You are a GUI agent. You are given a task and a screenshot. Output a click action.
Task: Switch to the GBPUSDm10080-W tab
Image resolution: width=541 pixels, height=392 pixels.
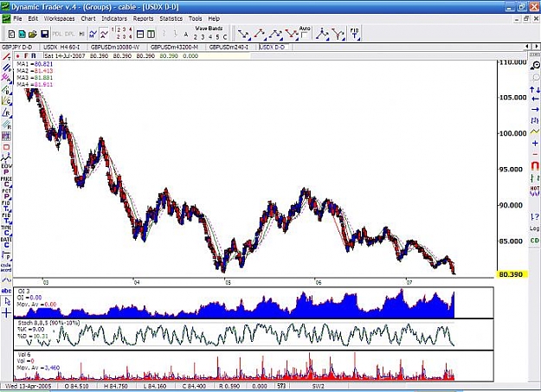[x=115, y=47]
